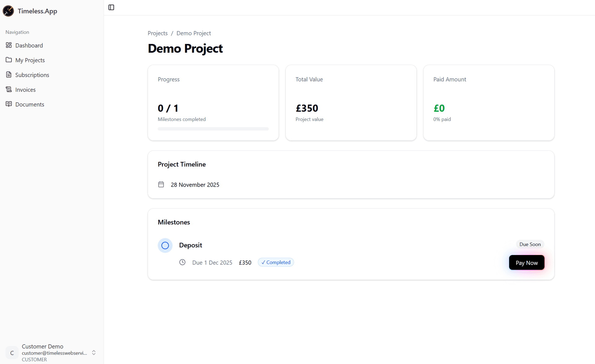Image resolution: width=595 pixels, height=364 pixels.
Task: Select the Deposit milestone circle
Action: (165, 245)
